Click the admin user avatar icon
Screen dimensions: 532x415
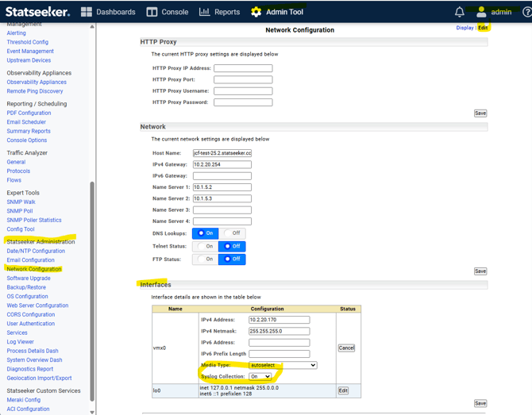(481, 12)
